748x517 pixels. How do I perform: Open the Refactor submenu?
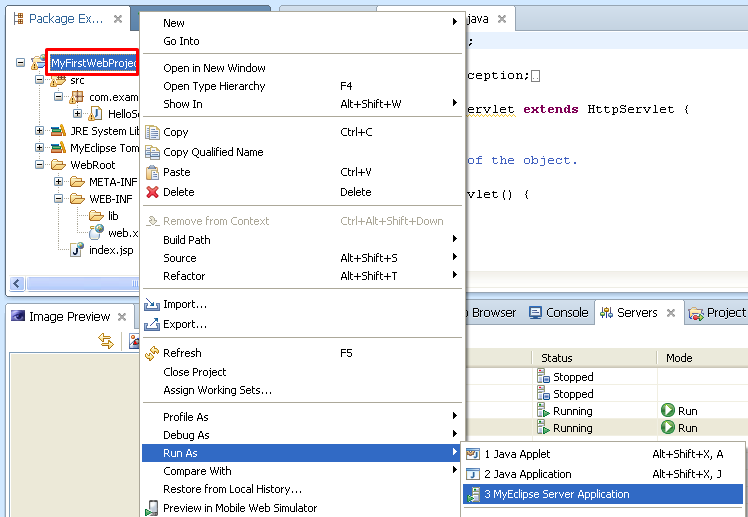(x=302, y=276)
